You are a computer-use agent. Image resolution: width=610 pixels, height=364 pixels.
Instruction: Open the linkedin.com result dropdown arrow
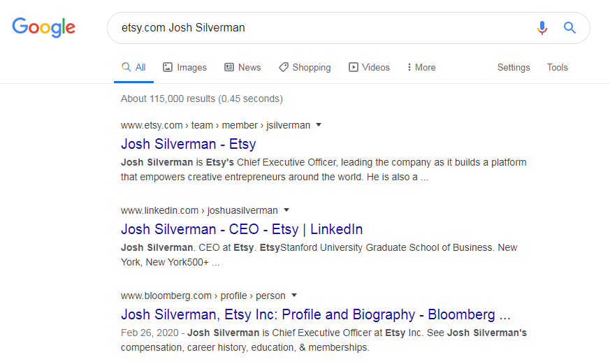pos(286,210)
